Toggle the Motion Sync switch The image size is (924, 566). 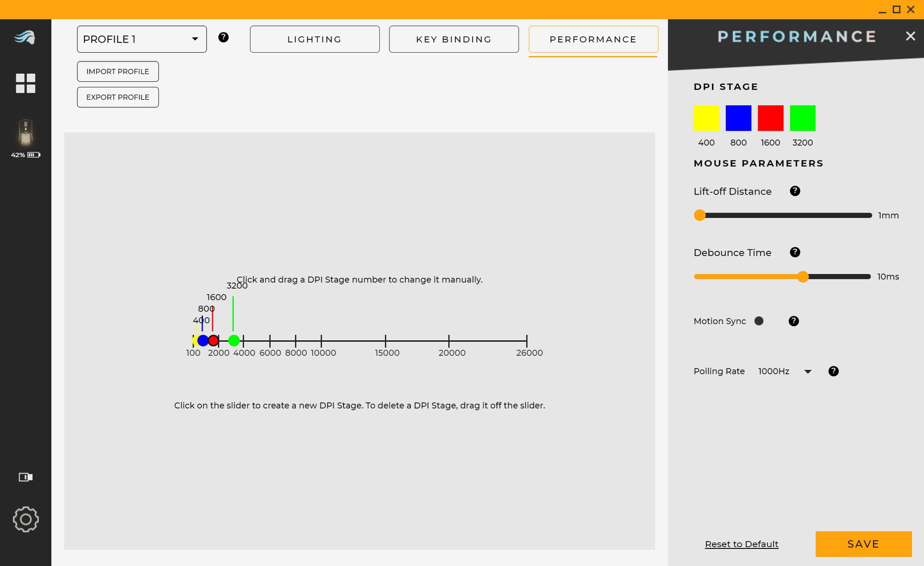759,321
